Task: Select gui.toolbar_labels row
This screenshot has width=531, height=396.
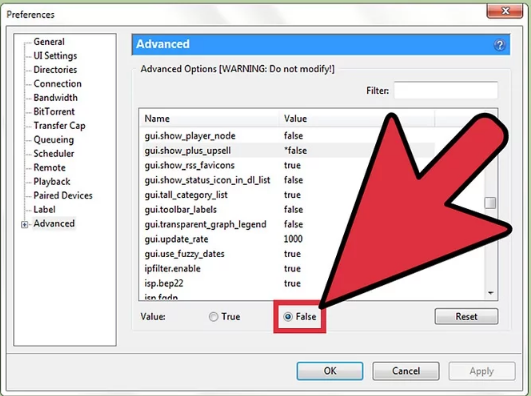Action: coord(286,209)
